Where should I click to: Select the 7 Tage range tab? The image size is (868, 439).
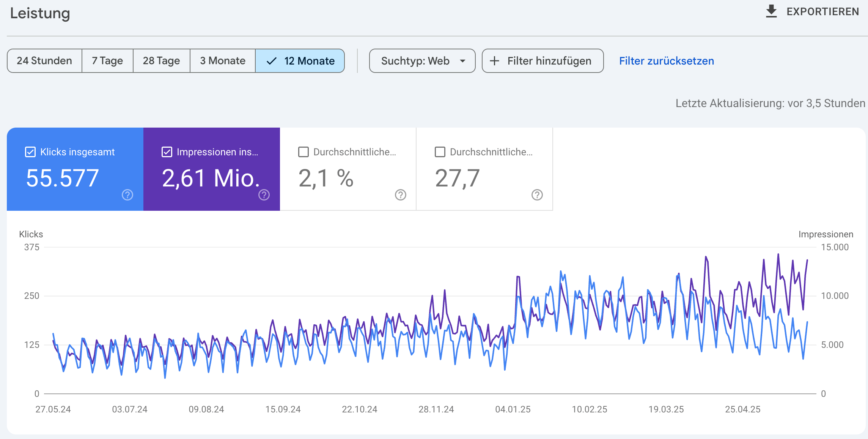(x=107, y=61)
